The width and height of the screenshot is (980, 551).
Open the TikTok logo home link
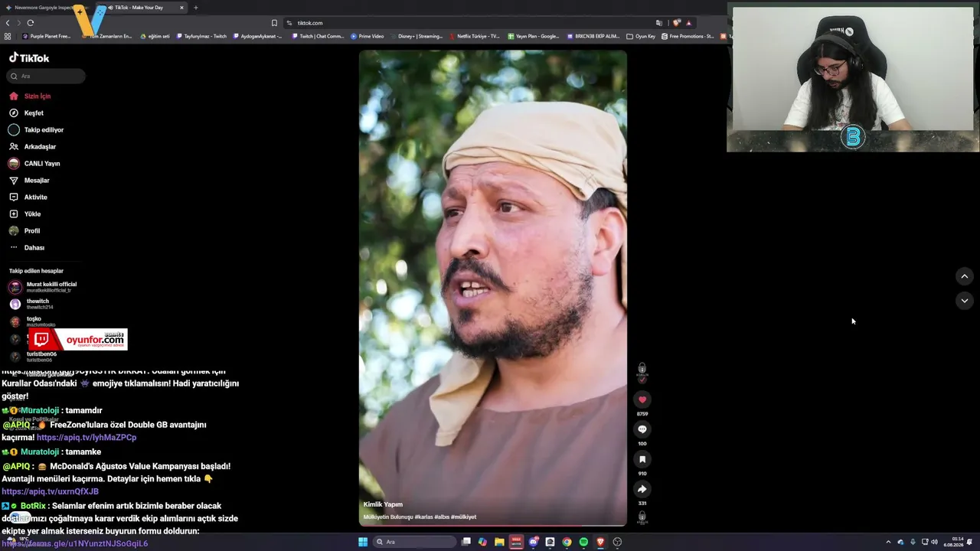[x=29, y=58]
